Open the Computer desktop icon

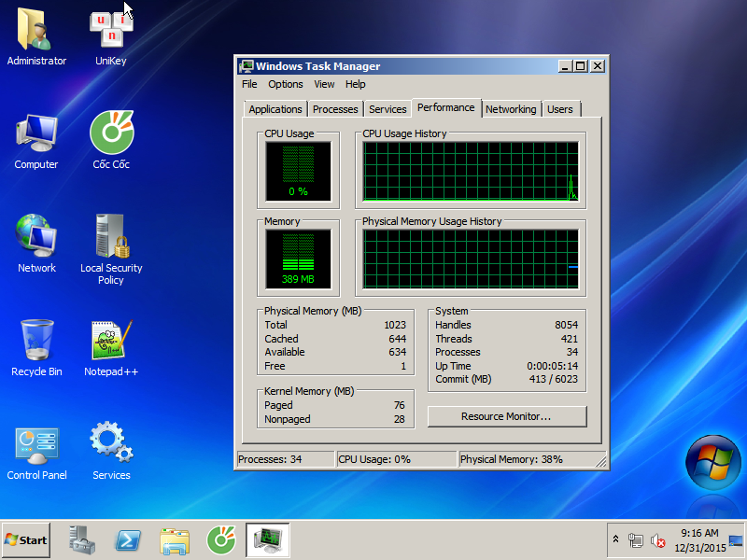point(36,141)
